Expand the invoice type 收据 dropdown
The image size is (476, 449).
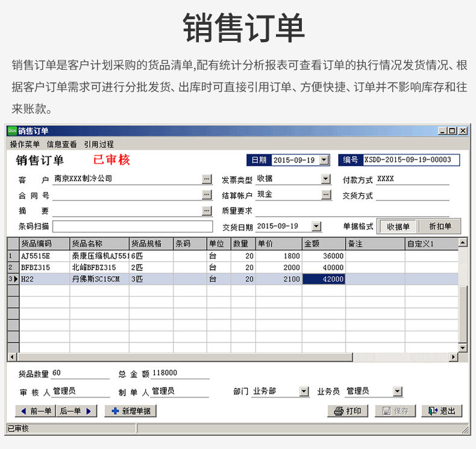tap(326, 179)
